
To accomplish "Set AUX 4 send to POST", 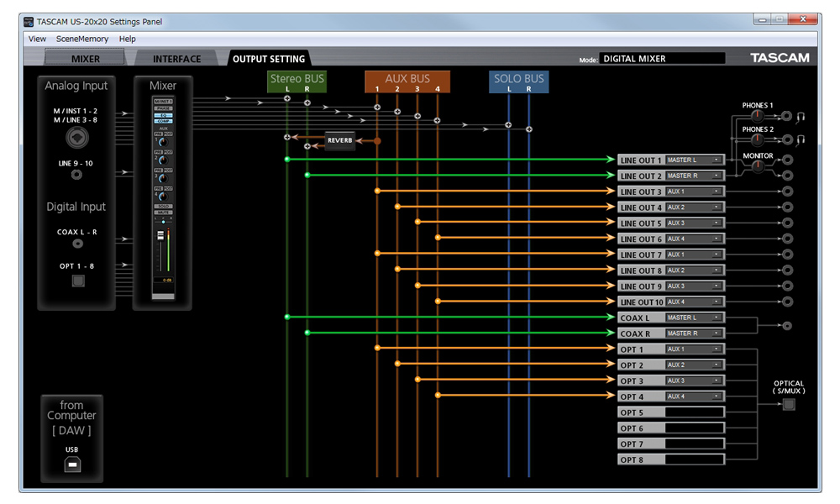I will 168,188.
